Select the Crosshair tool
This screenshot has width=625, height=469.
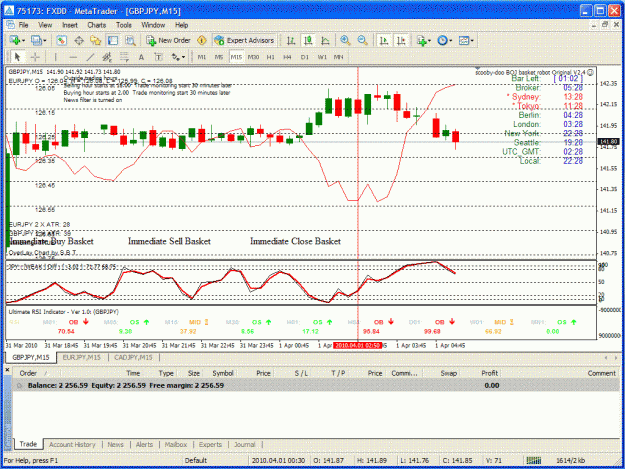[35, 57]
